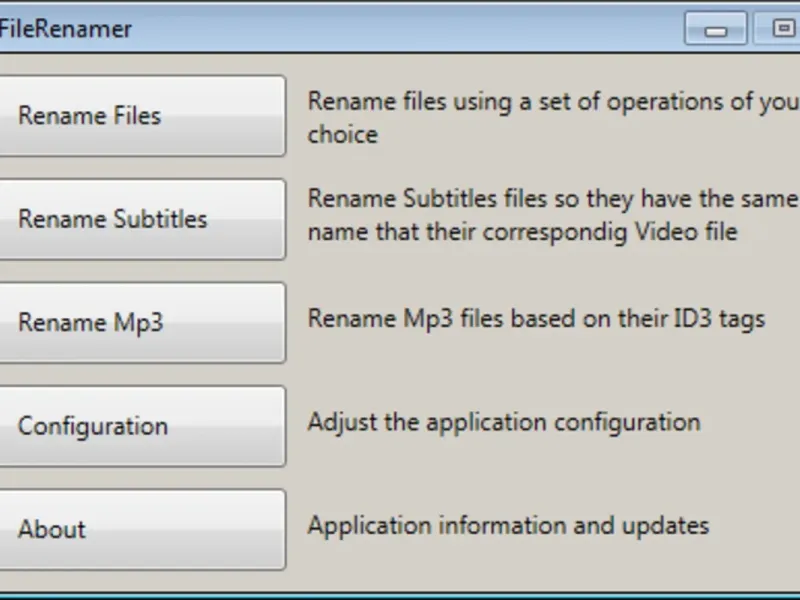Screen dimensions: 800x600
Task: Show the About screen
Action: coord(140,529)
